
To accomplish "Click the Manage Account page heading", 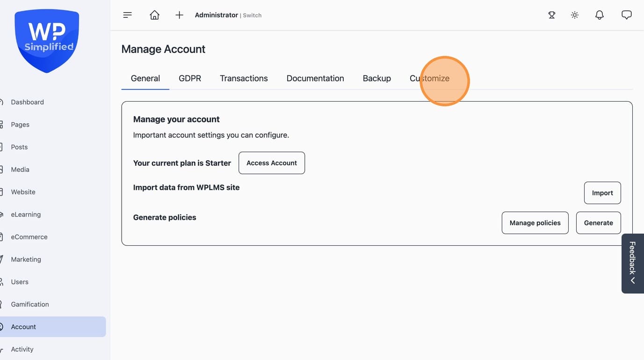I will pos(163,49).
